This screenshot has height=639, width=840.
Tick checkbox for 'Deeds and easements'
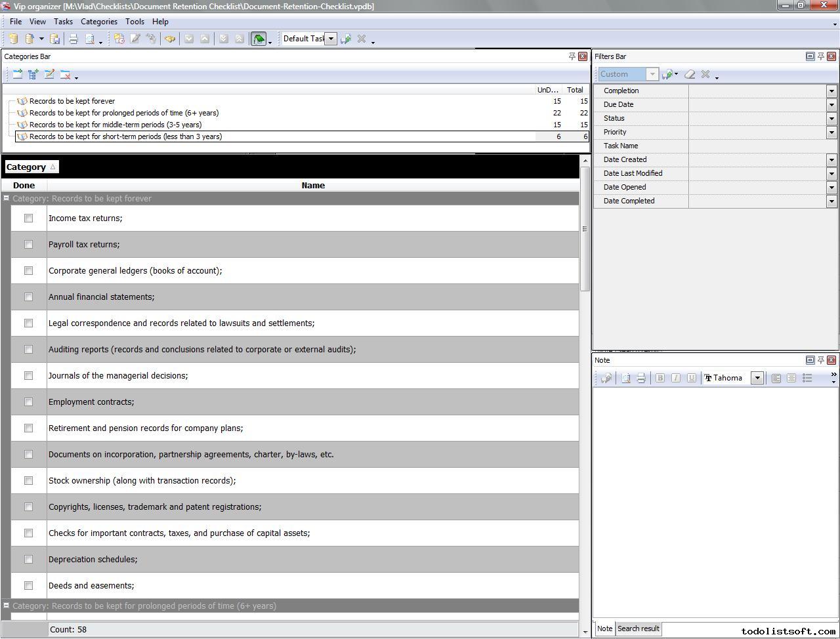[28, 586]
